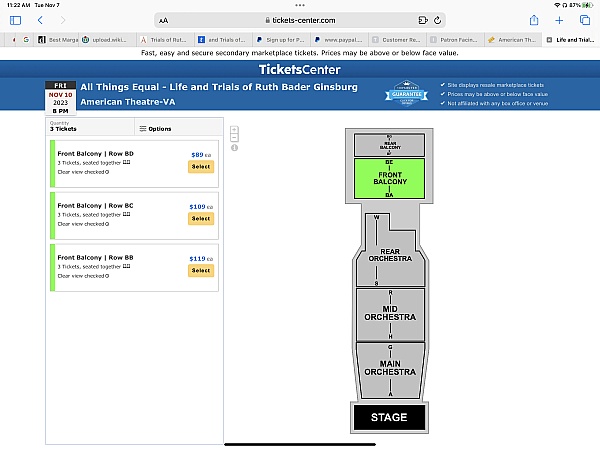Select the Rear Balcony section on map
Viewport: 600px width, 449px height.
(x=389, y=145)
